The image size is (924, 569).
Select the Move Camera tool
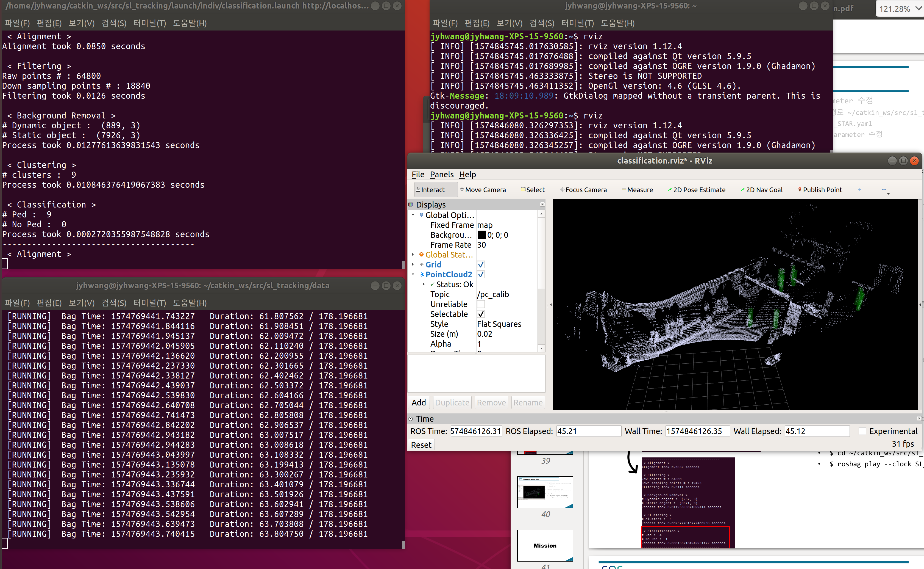(483, 190)
